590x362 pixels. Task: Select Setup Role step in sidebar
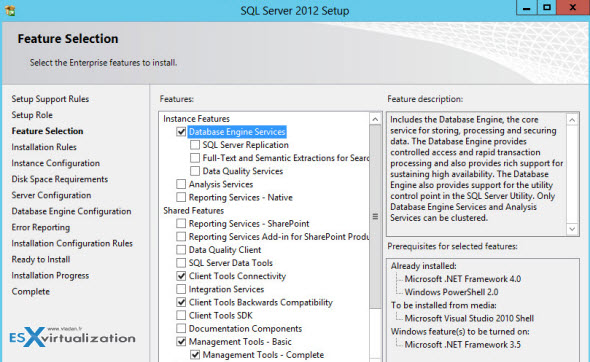click(x=32, y=115)
